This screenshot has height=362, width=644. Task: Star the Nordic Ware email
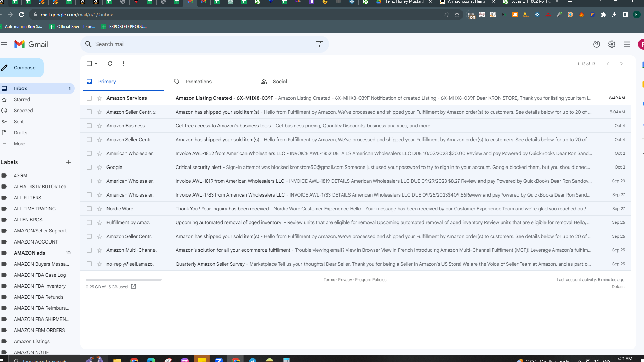(x=100, y=209)
